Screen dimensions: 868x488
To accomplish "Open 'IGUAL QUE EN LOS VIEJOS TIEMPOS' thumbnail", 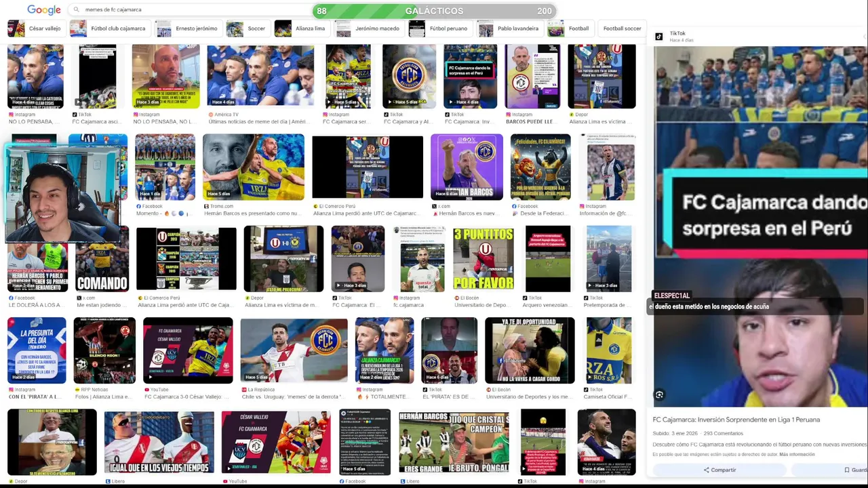I will [159, 442].
